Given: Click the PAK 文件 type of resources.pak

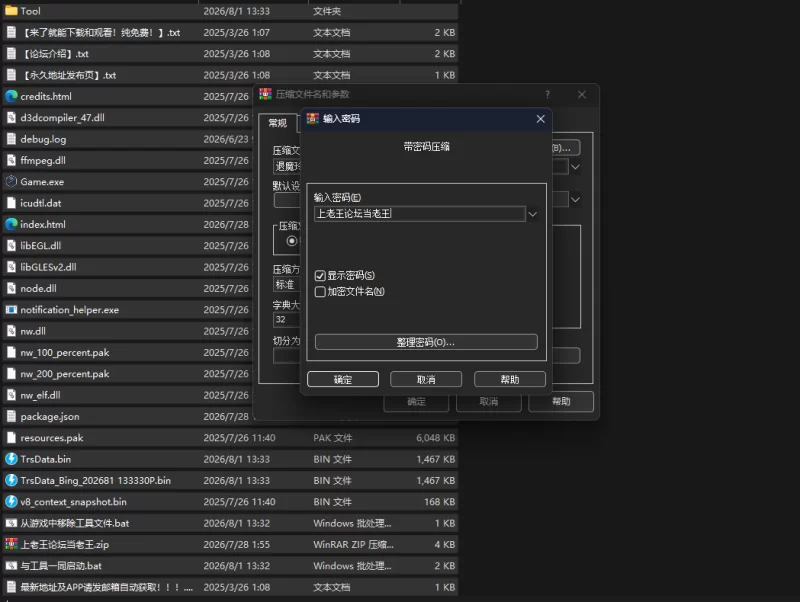Looking at the screenshot, I should click(x=333, y=438).
